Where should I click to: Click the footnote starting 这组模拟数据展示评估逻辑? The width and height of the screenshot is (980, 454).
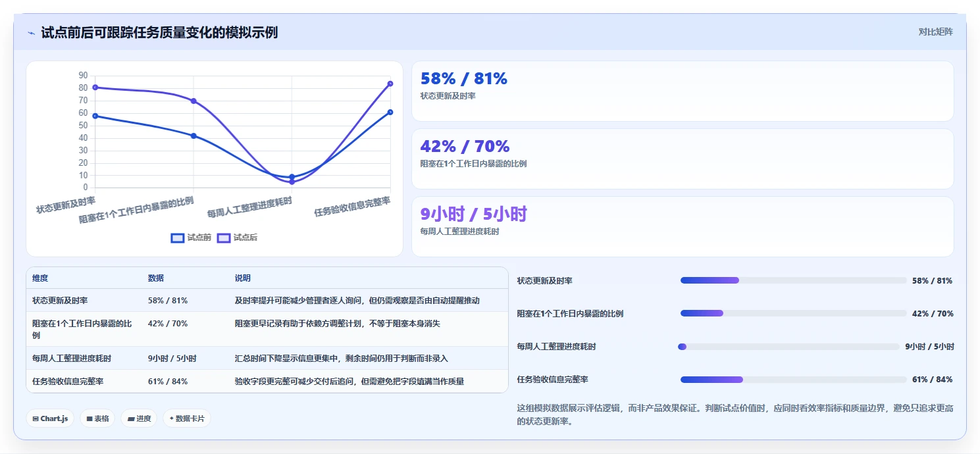pos(735,415)
